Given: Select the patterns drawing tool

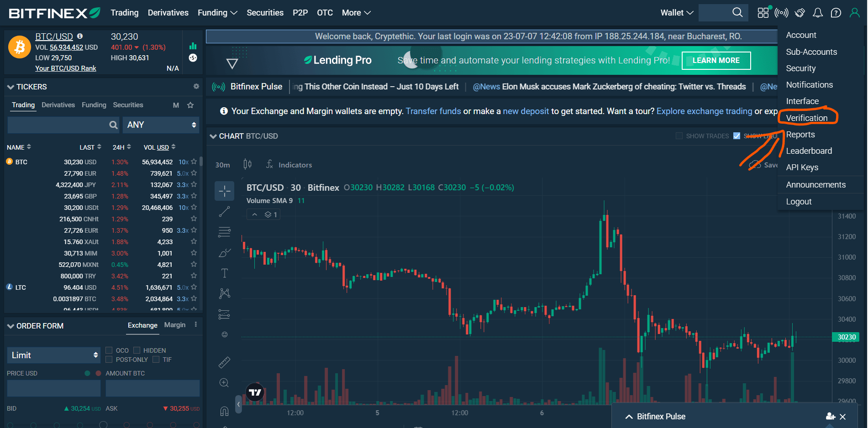Looking at the screenshot, I should point(224,293).
